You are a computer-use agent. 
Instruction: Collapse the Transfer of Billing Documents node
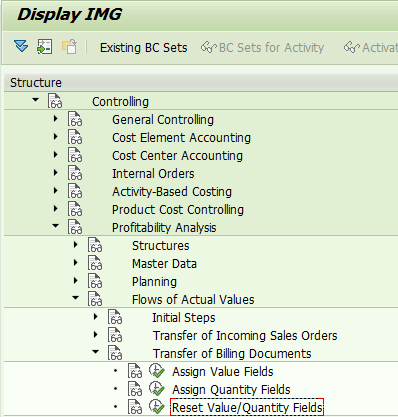96,352
